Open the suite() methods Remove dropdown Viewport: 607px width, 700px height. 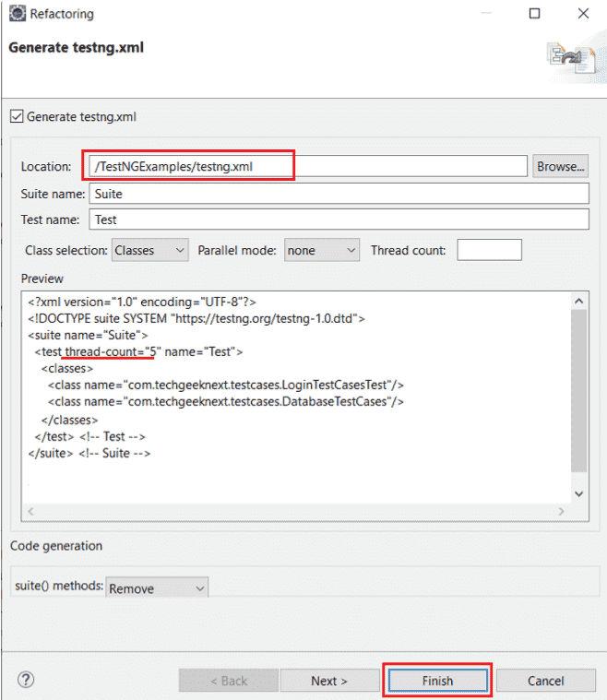157,588
